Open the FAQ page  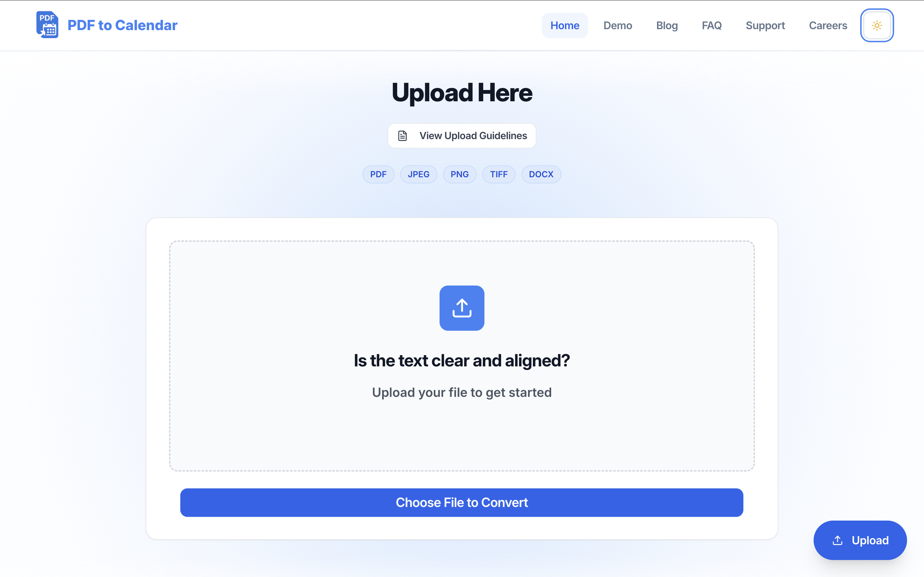[x=712, y=25]
